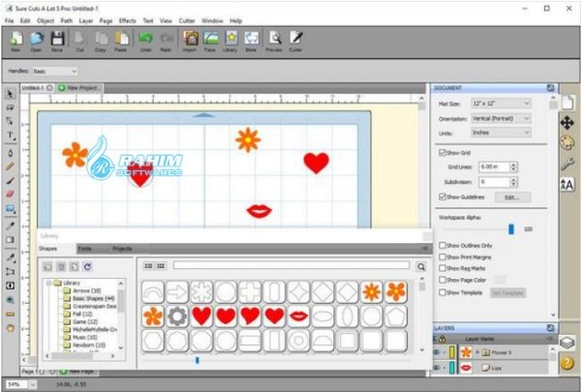Collapse the Library root tree node

tap(48, 283)
